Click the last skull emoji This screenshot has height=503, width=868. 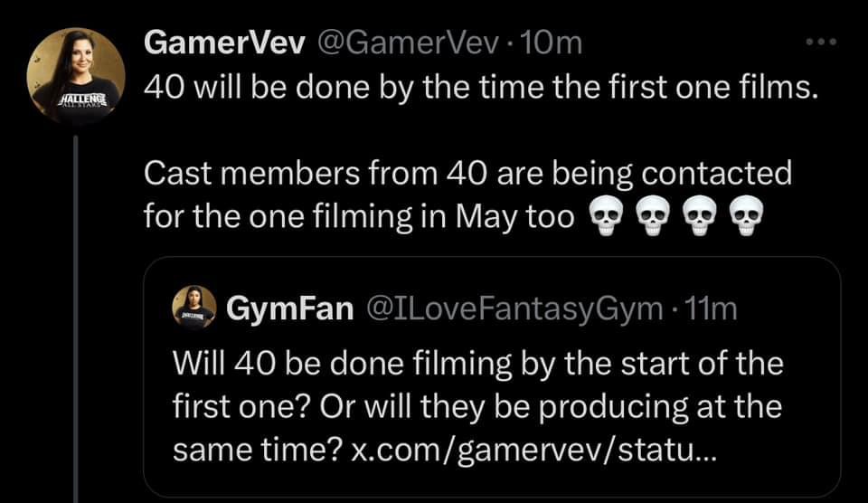coord(747,215)
